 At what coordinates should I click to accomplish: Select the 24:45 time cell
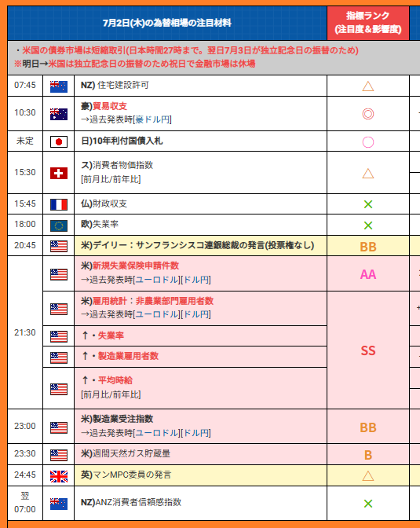pyautogui.click(x=25, y=475)
